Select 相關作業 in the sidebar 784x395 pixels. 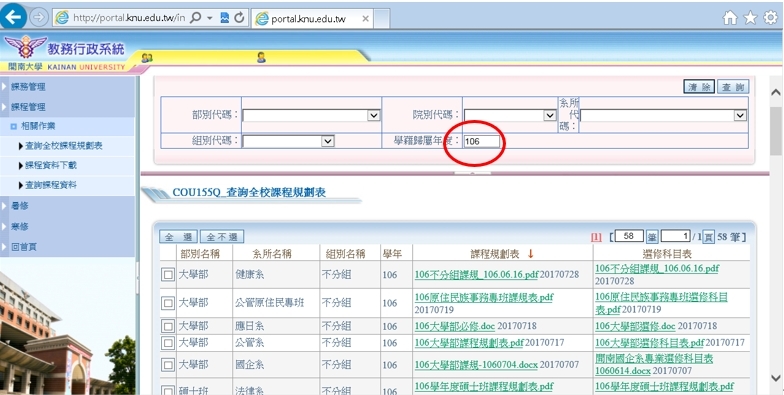[38, 126]
